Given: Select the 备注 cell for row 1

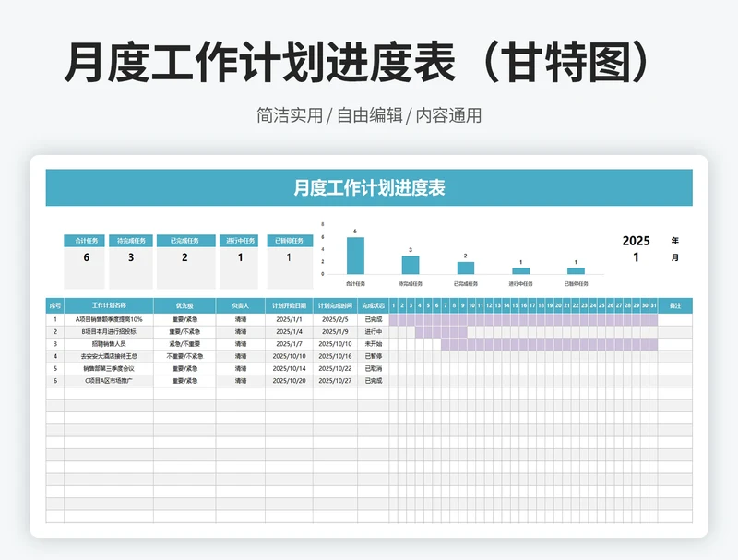Looking at the screenshot, I should (x=675, y=319).
